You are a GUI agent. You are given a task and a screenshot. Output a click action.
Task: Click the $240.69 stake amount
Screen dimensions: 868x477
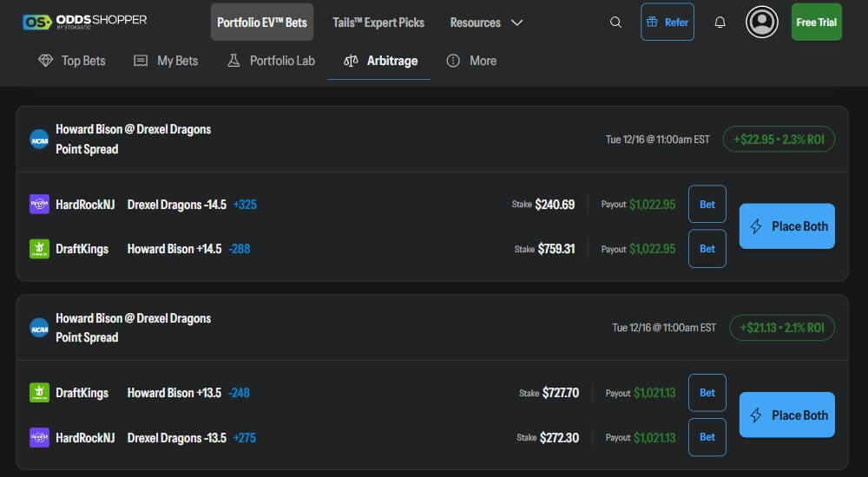555,204
